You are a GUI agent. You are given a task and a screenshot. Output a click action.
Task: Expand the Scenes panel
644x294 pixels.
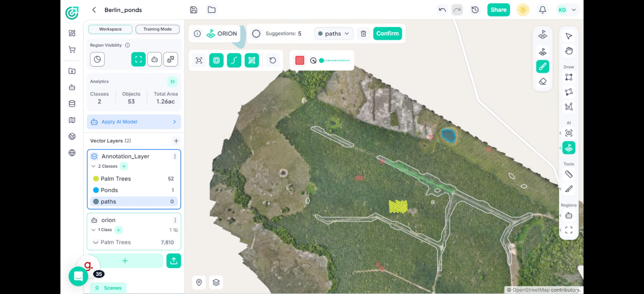point(108,288)
